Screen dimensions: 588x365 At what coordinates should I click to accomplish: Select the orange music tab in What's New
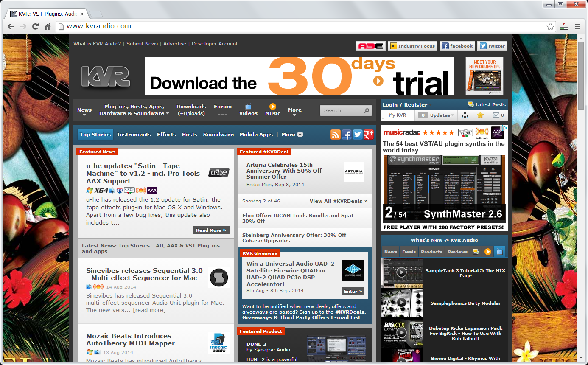488,252
